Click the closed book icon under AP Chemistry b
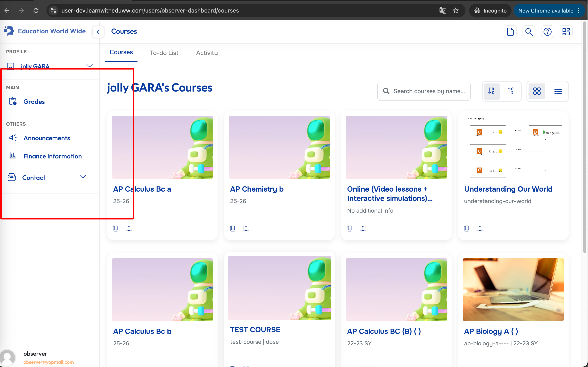The height and width of the screenshot is (367, 588). click(232, 228)
